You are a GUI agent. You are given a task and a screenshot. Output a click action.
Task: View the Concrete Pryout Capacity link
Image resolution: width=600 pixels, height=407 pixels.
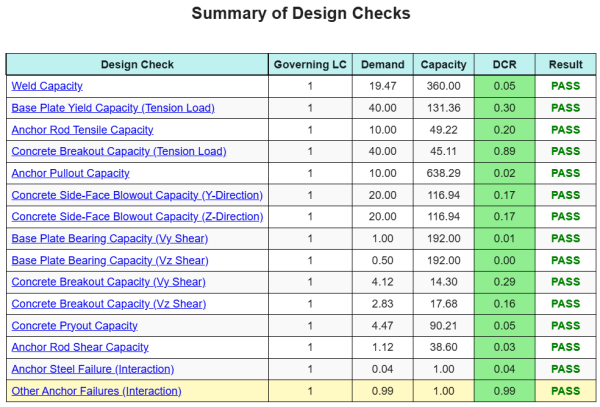pos(74,326)
